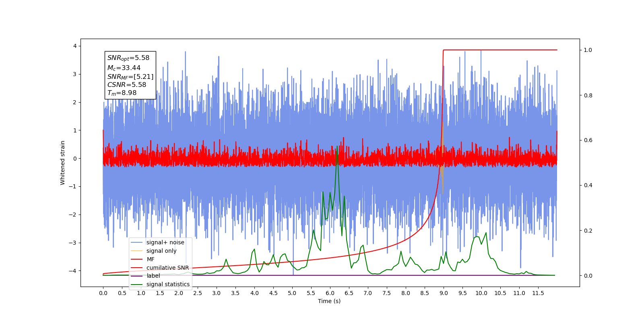Image resolution: width=644 pixels, height=322 pixels.
Task: Click the 11.5 tick on time axis
Action: 538,293
